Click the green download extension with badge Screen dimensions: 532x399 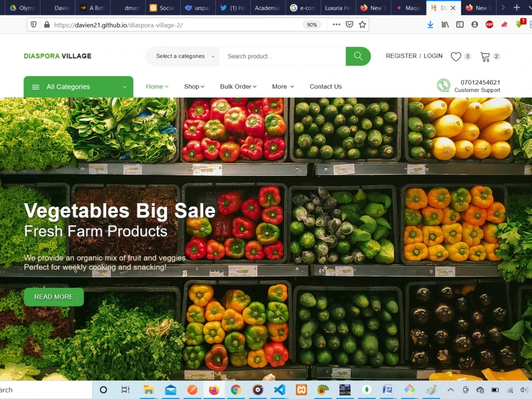coord(520,23)
